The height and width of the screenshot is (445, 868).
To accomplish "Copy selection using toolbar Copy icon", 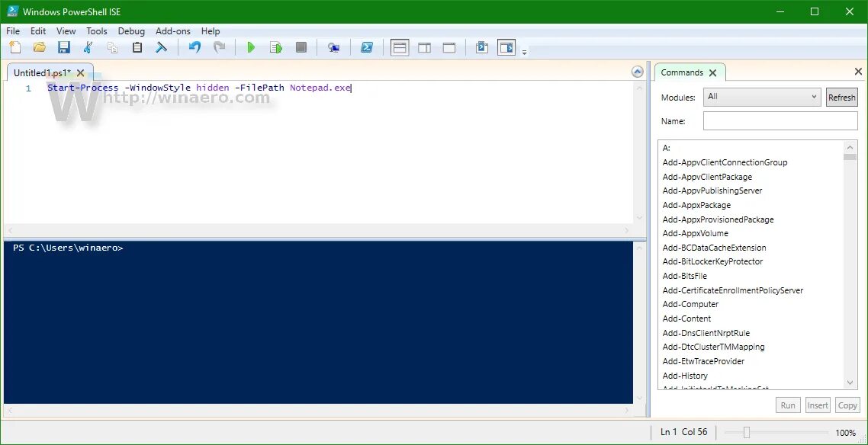I will coord(112,47).
